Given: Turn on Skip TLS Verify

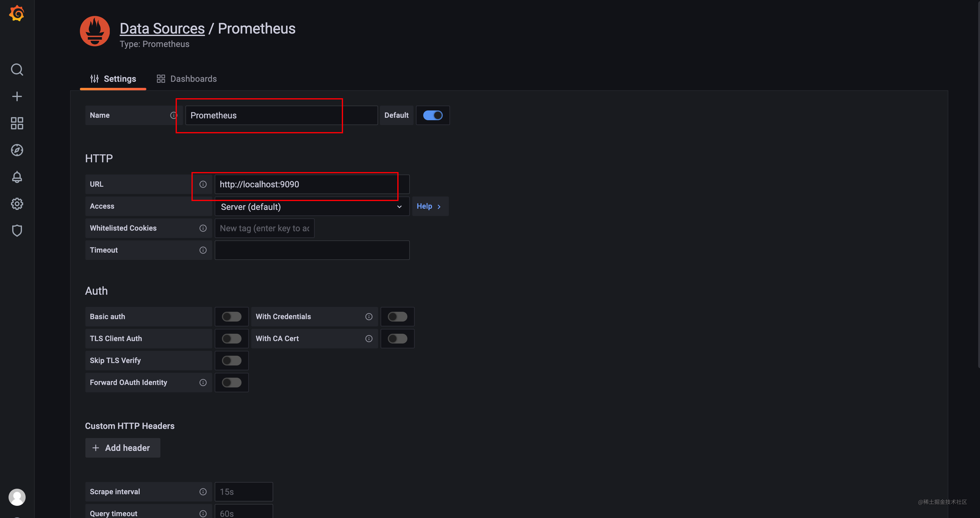Looking at the screenshot, I should 231,360.
